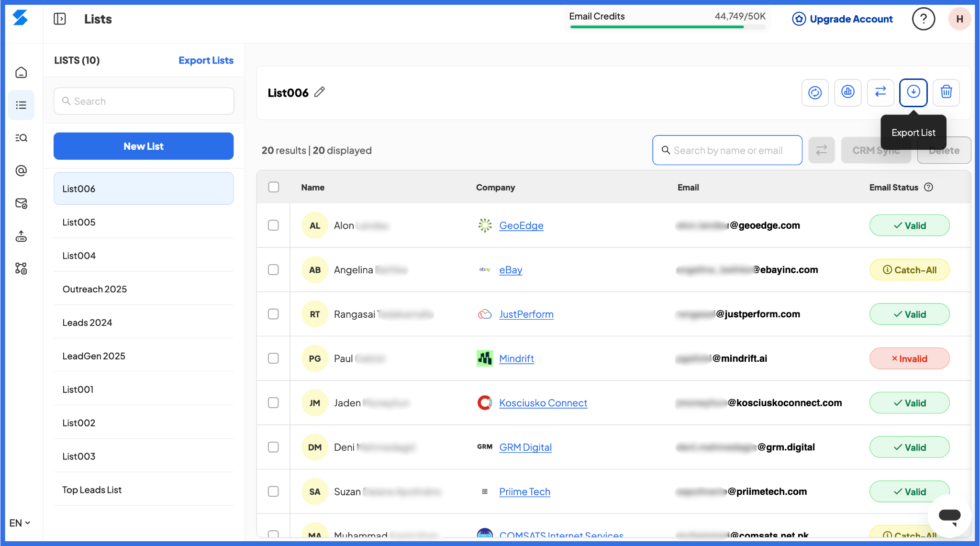Open the home icon in left sidebar
Screen dimensions: 980x546
(21, 72)
